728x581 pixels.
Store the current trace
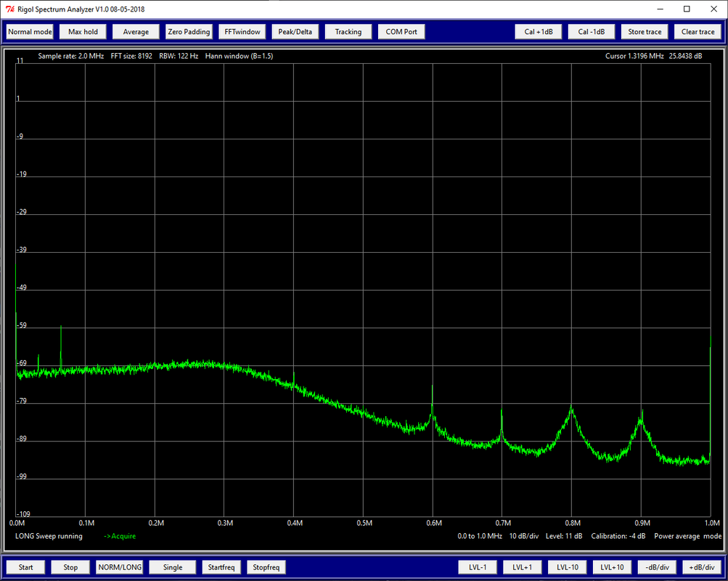pyautogui.click(x=645, y=31)
